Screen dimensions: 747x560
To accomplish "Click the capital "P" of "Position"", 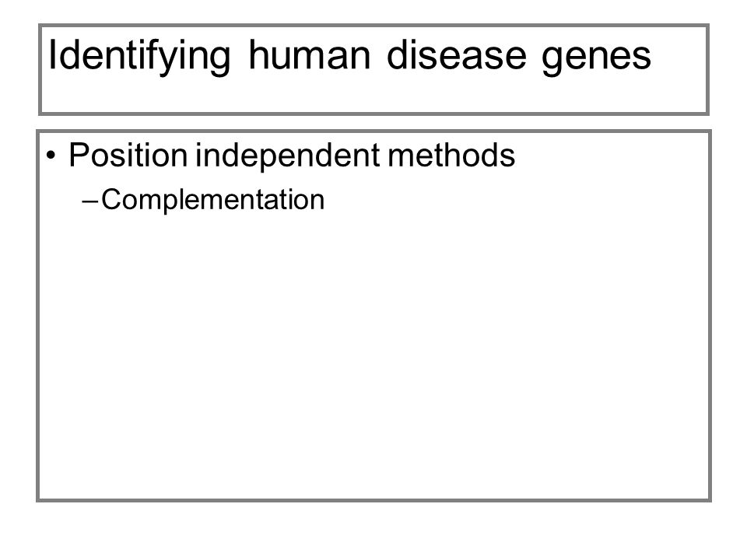I will (79, 155).
